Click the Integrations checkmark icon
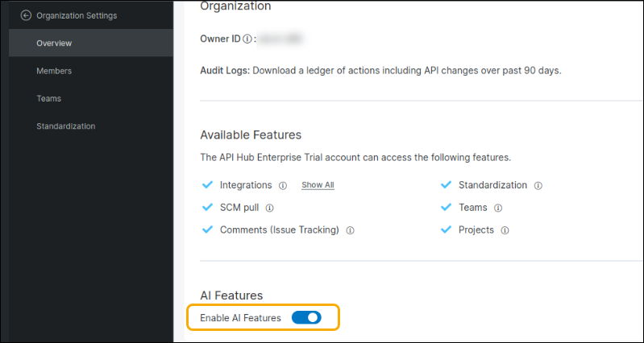Viewport: 644px width, 343px height. coord(207,185)
